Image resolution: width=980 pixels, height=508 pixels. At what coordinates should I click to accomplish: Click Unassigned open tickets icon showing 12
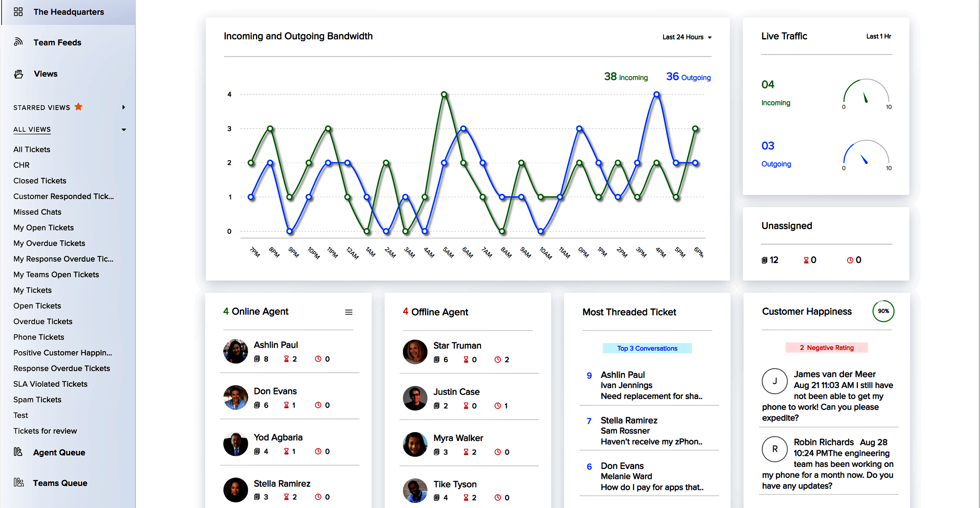pos(764,260)
